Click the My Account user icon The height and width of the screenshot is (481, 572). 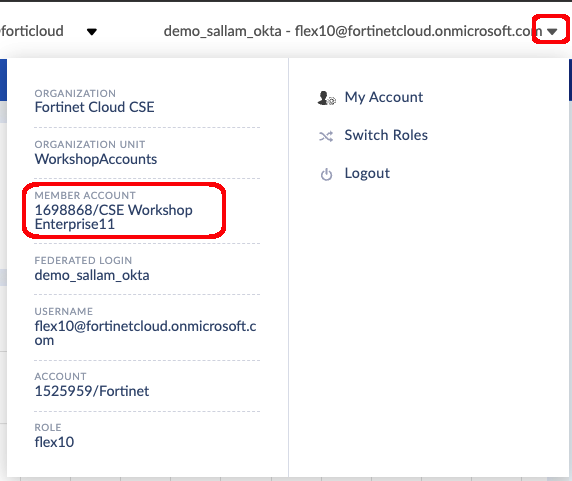(326, 98)
